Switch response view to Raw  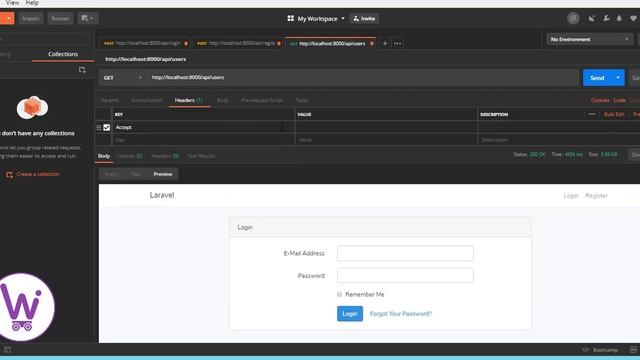pos(136,174)
